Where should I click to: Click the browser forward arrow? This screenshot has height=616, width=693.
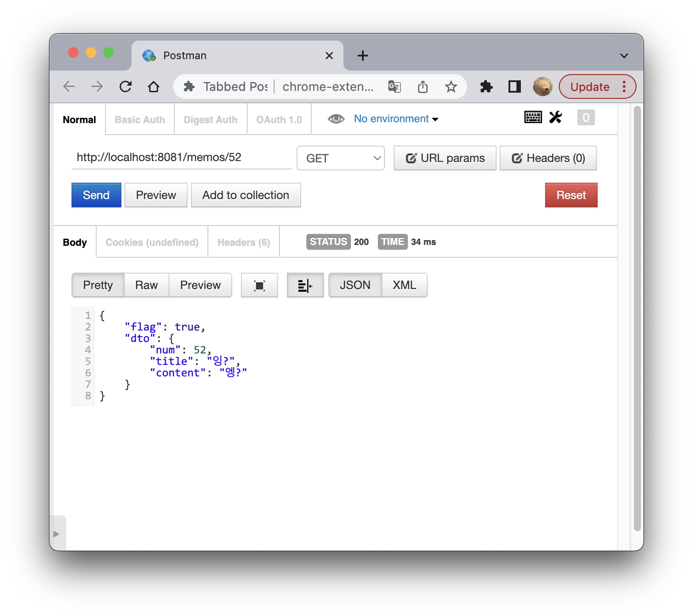(97, 86)
